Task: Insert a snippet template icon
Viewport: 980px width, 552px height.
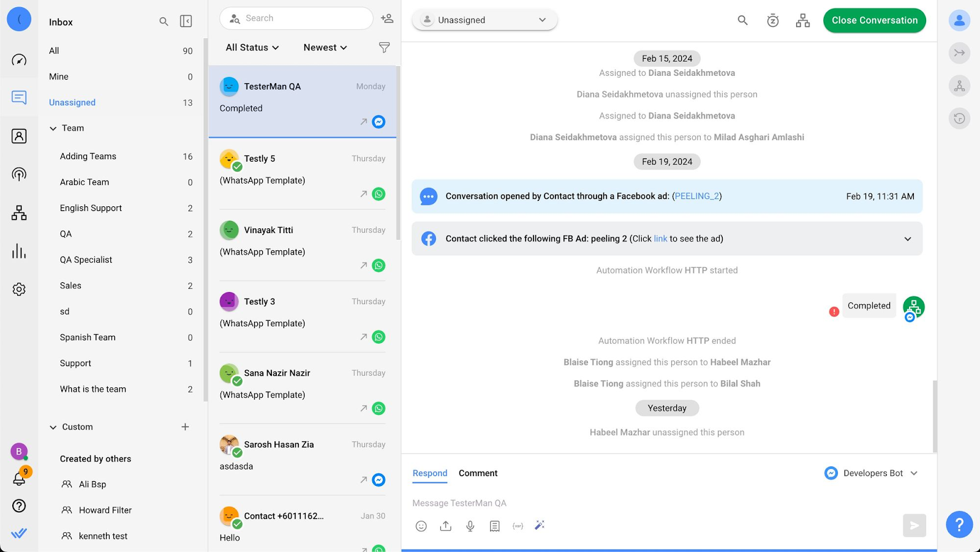Action: tap(494, 526)
